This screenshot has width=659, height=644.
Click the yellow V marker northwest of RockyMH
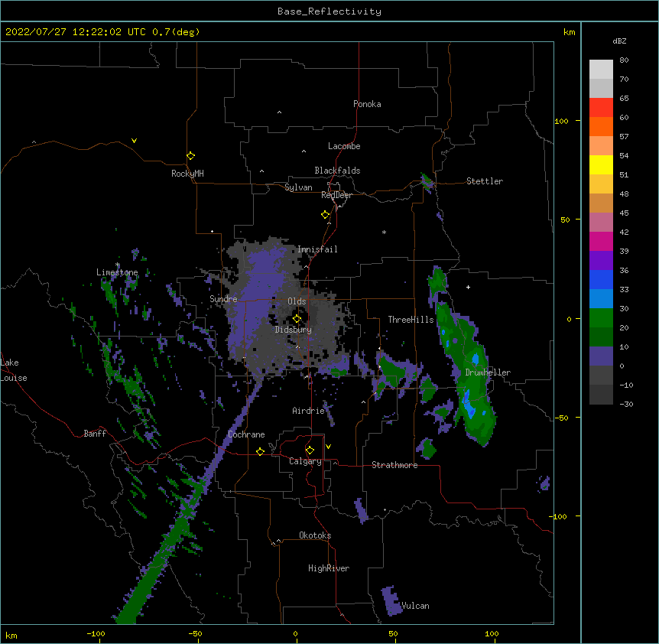134,141
